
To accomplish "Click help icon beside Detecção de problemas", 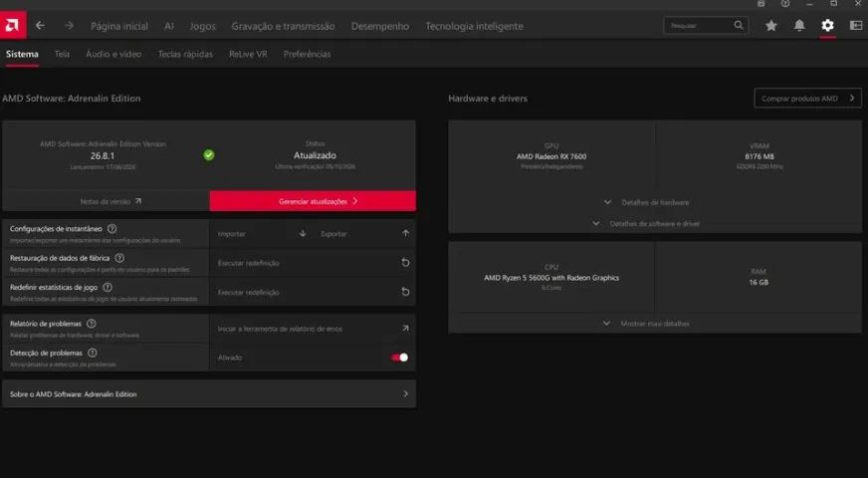I will click(x=93, y=353).
